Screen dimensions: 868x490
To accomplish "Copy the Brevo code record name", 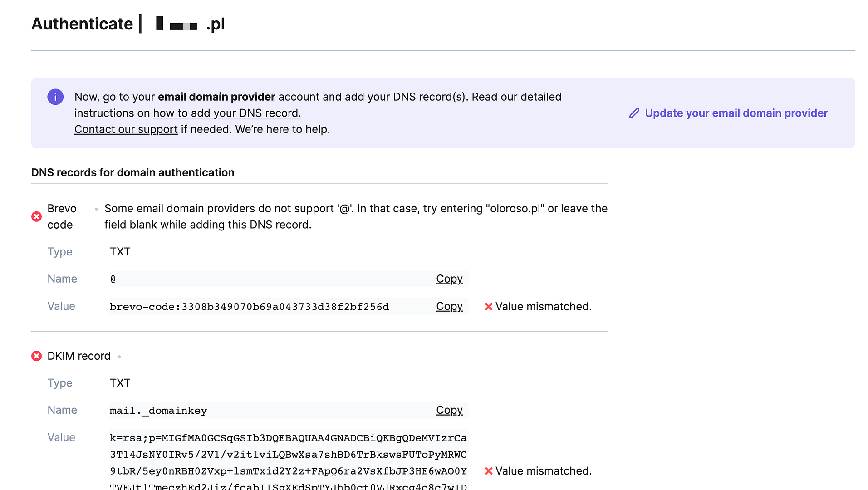I will tap(449, 279).
